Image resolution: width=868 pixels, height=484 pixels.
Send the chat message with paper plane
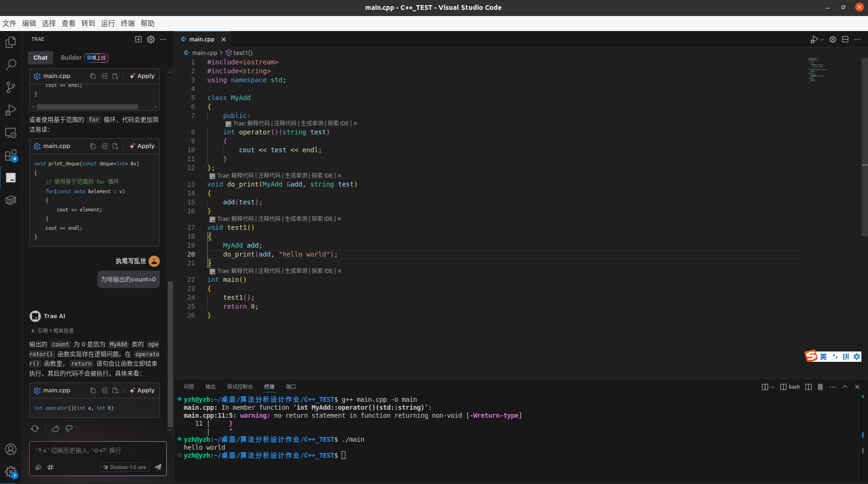[158, 467]
